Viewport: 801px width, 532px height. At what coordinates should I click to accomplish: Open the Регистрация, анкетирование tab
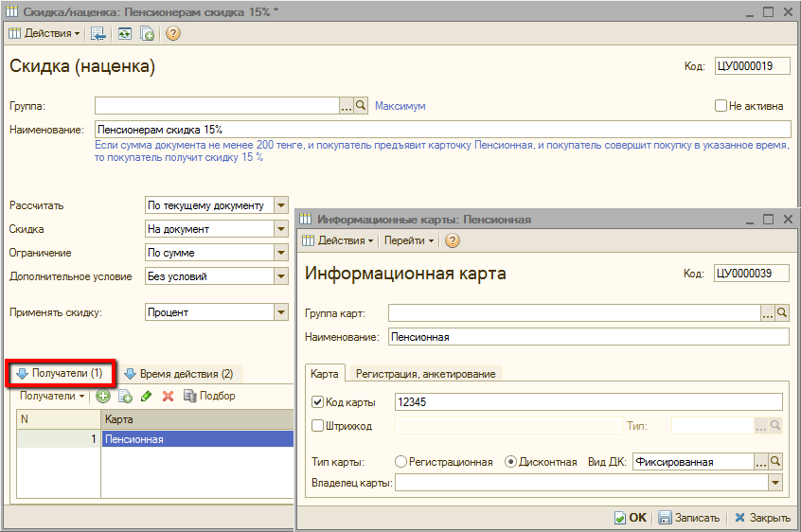(425, 374)
